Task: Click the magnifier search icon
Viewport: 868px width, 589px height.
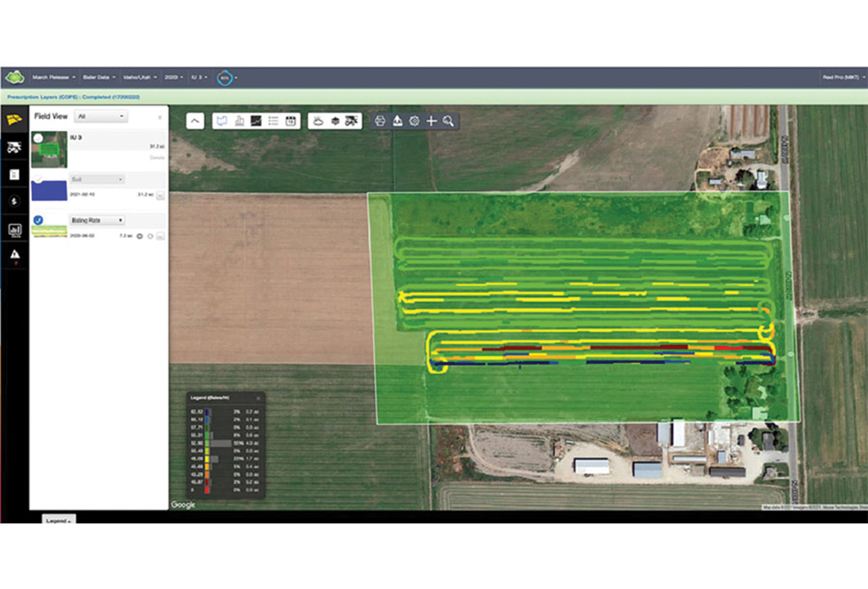Action: 448,122
